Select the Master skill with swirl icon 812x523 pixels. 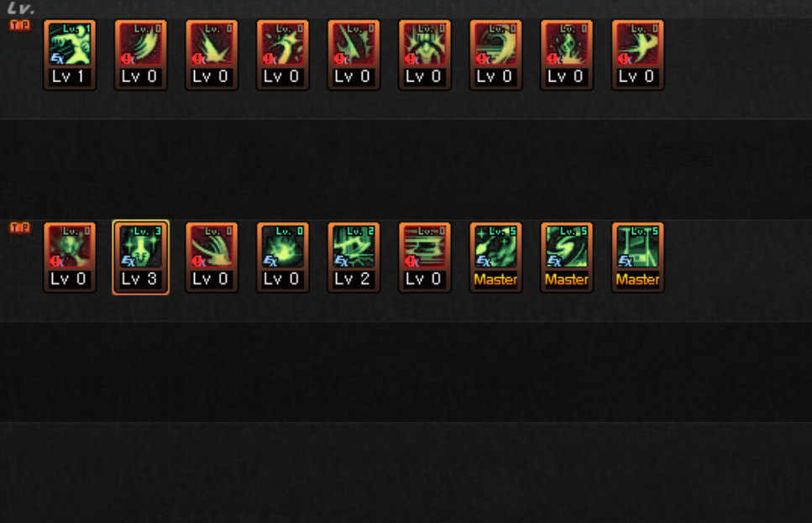pyautogui.click(x=567, y=258)
